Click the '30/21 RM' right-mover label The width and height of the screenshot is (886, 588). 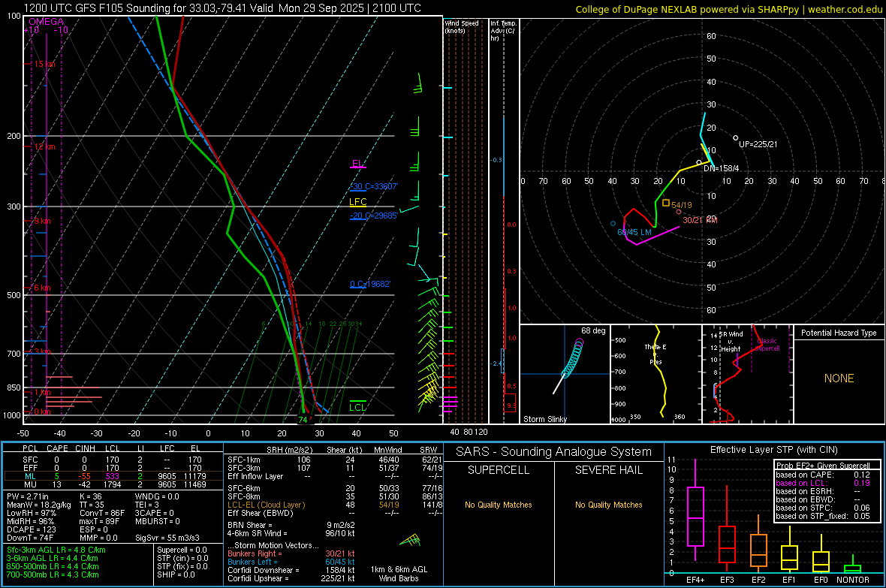[700, 220]
